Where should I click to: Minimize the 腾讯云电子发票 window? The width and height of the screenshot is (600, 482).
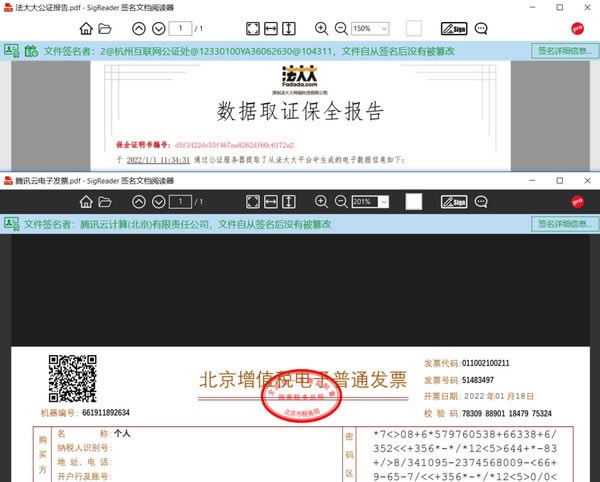pyautogui.click(x=532, y=180)
